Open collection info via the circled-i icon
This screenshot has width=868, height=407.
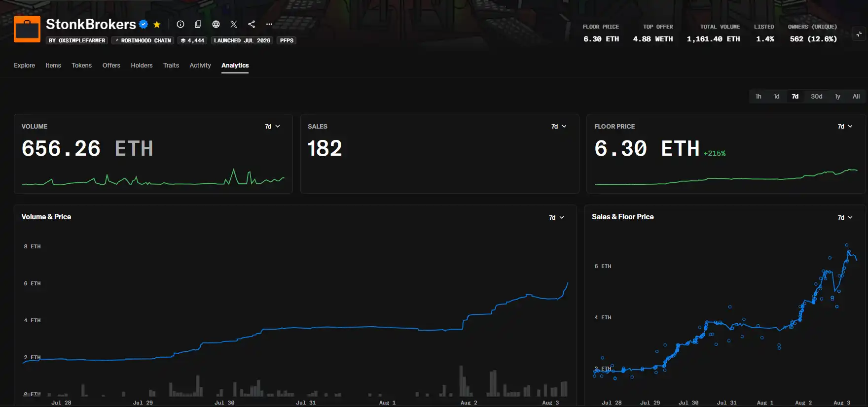pyautogui.click(x=181, y=24)
